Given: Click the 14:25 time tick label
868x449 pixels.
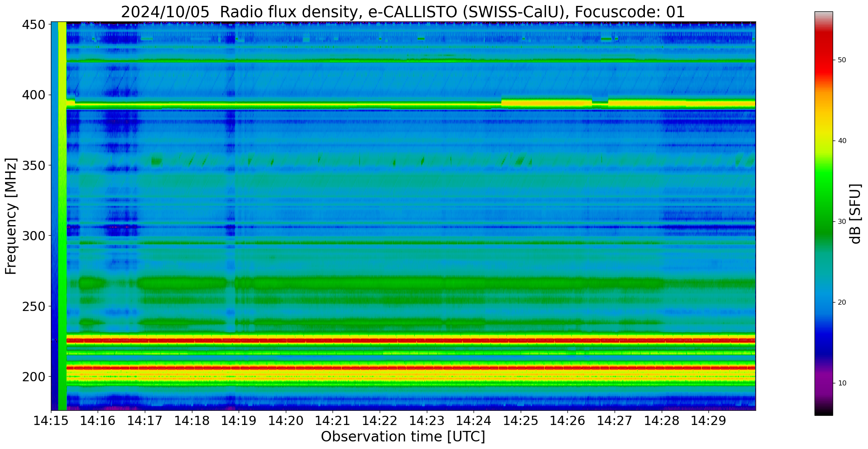Looking at the screenshot, I should (521, 420).
